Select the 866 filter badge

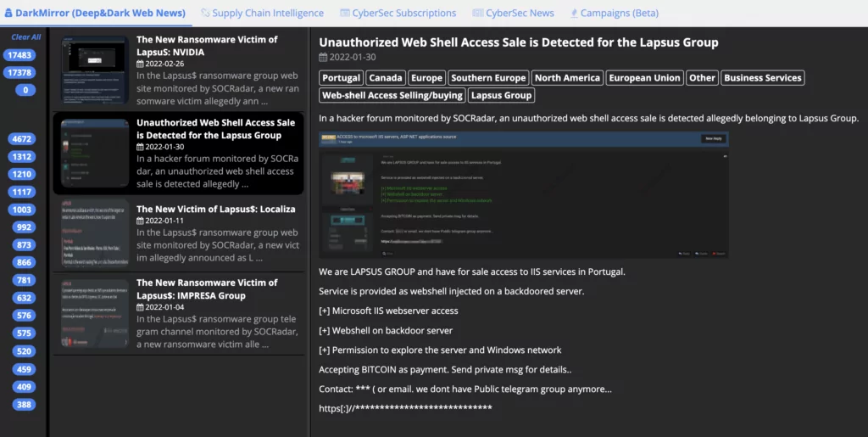(24, 262)
